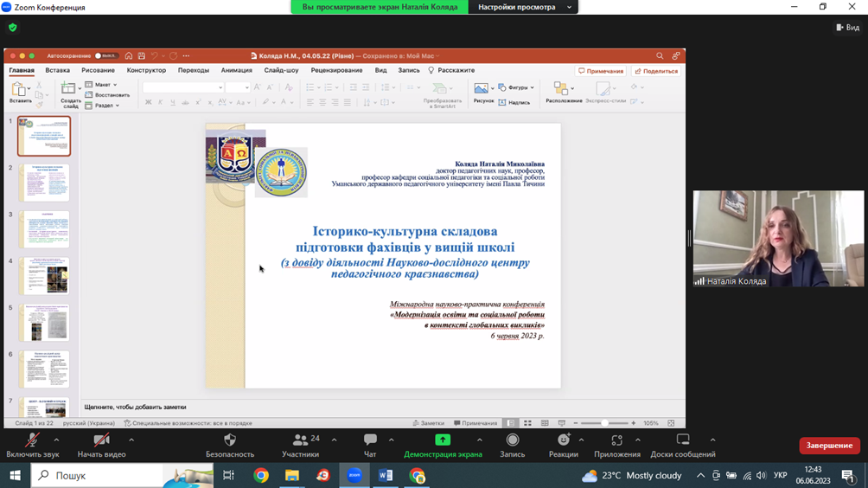Toggle Примечания comments in status bar
The height and width of the screenshot is (488, 868).
click(475, 423)
